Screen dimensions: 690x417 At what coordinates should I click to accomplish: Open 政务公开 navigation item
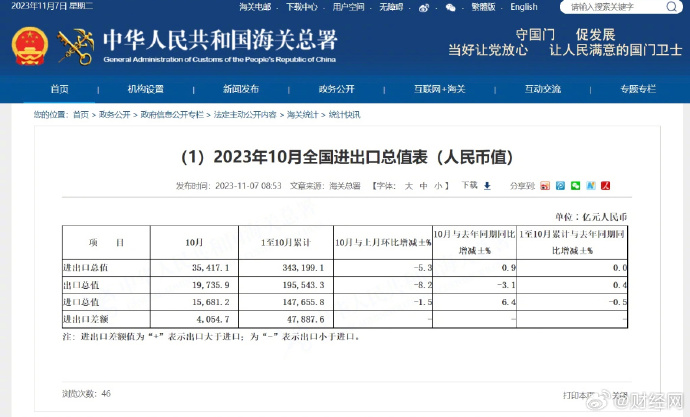point(337,89)
